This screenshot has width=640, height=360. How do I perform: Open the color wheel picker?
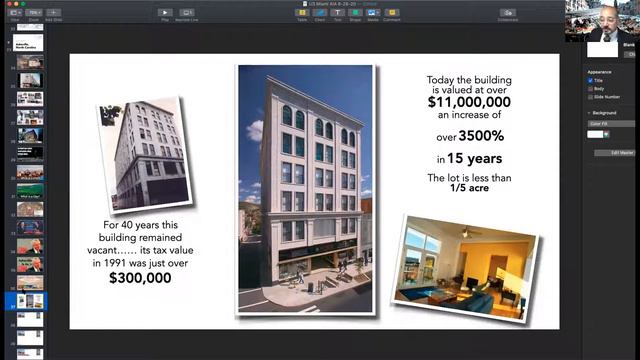(607, 134)
